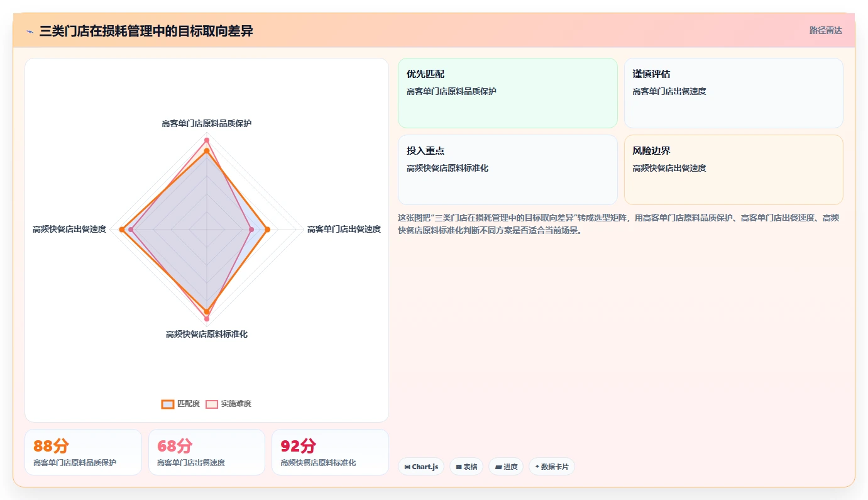Open the 优先匹配 card
Viewport: 868px width, 500px height.
coord(508,93)
